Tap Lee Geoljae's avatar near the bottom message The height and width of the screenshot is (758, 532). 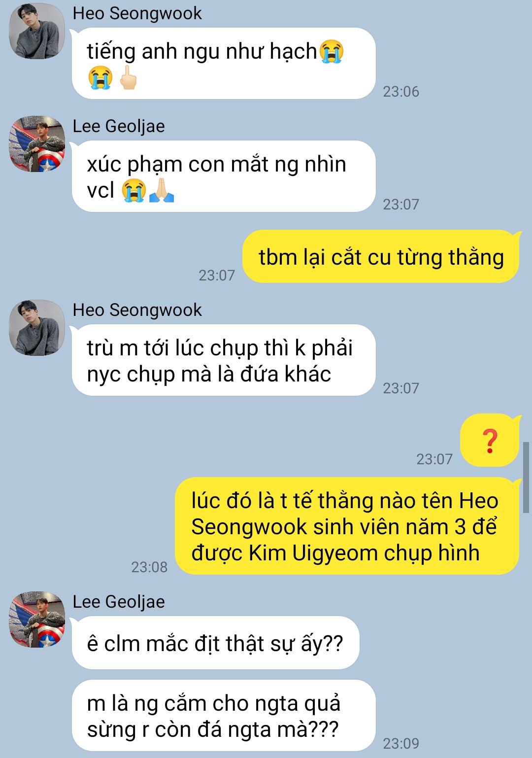(37, 620)
